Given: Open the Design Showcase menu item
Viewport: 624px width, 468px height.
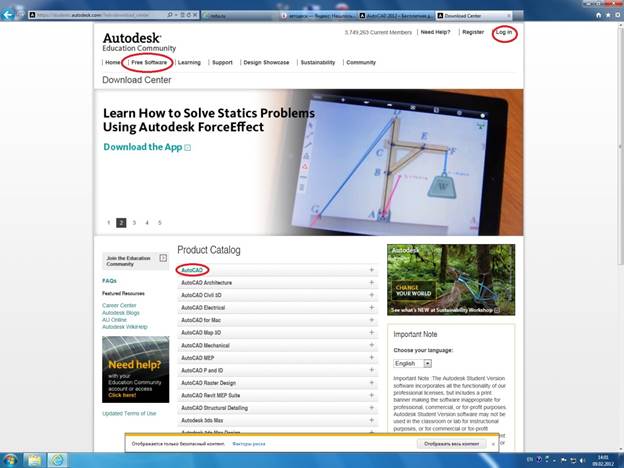Looking at the screenshot, I should 266,62.
